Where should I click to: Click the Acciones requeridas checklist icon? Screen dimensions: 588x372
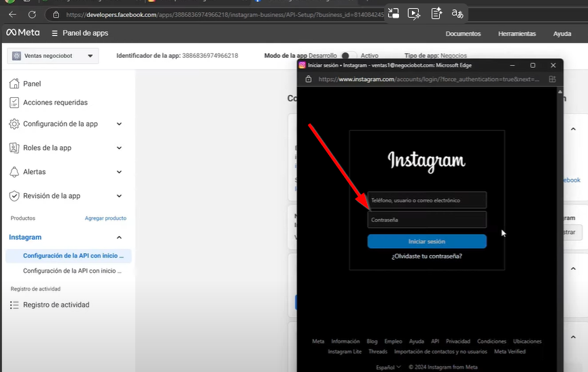[x=14, y=103]
